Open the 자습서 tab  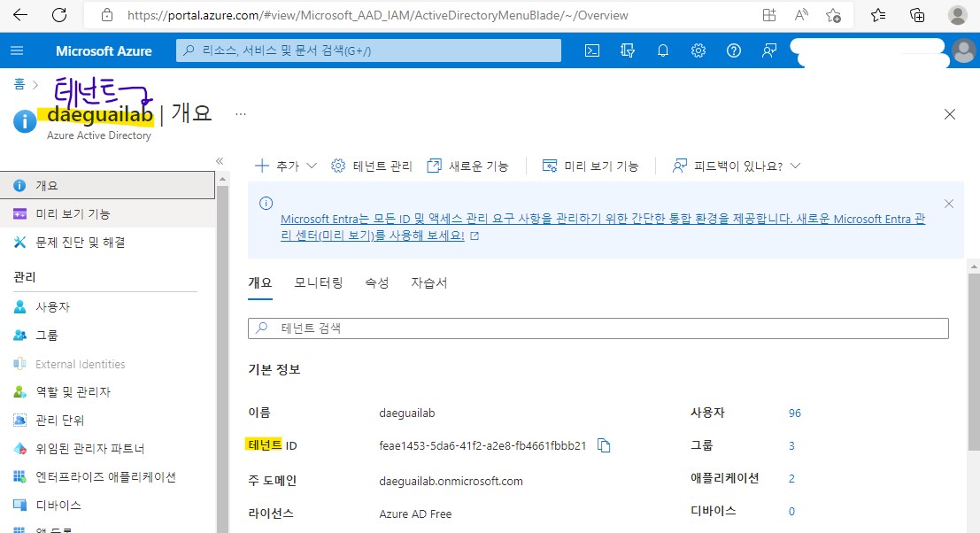428,283
